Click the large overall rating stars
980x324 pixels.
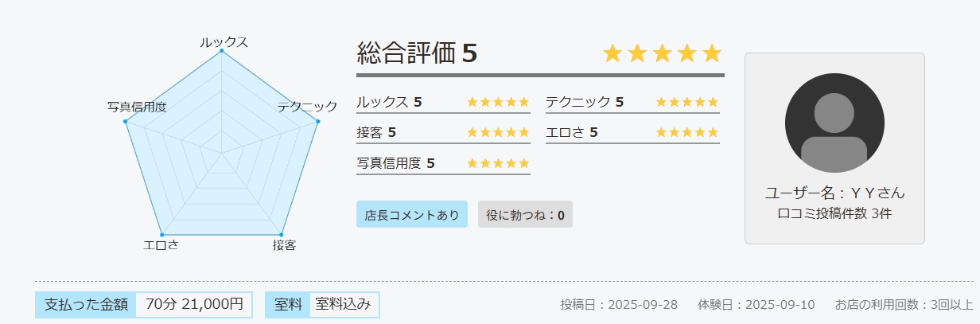click(x=662, y=53)
